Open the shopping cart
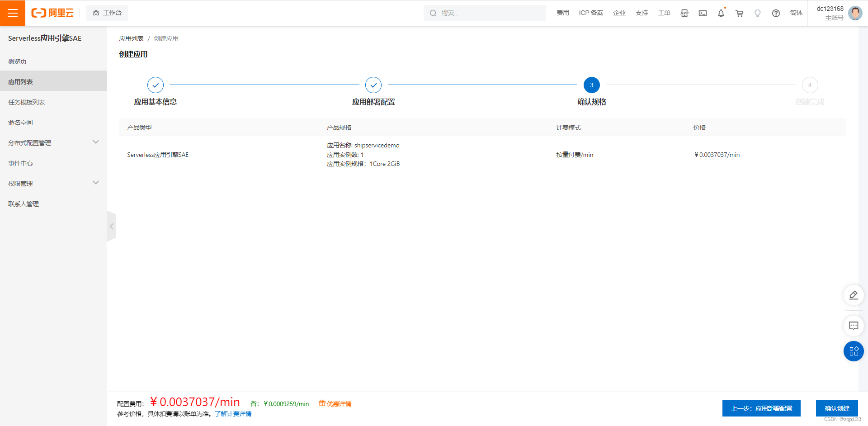The width and height of the screenshot is (868, 426). (x=739, y=13)
